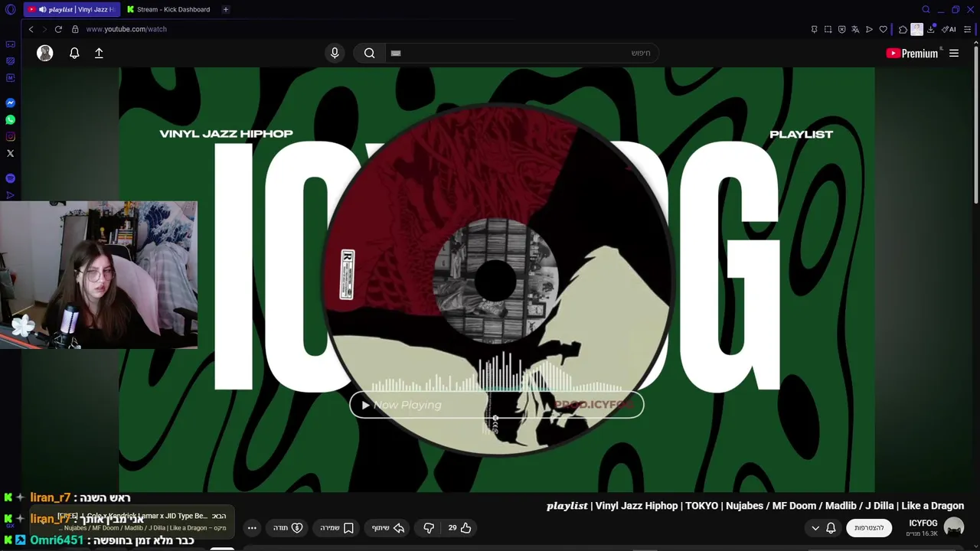Start voice search with microphone
The width and height of the screenshot is (980, 551).
[x=335, y=53]
